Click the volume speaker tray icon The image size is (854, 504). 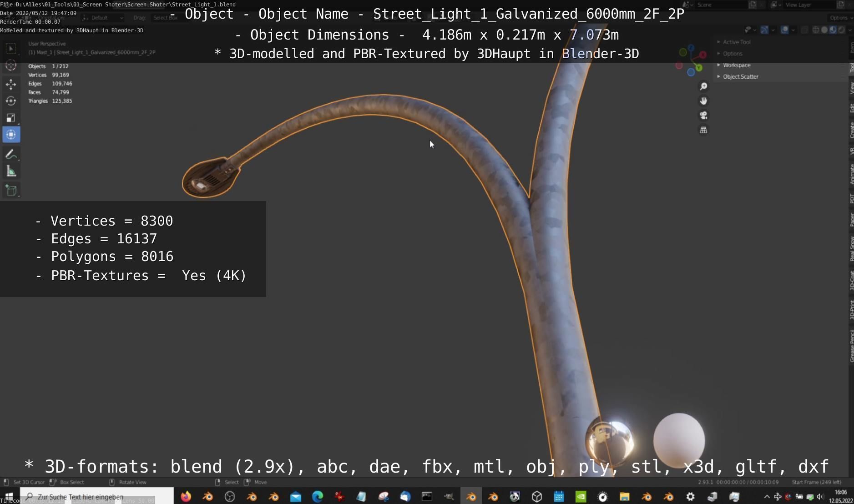[820, 497]
